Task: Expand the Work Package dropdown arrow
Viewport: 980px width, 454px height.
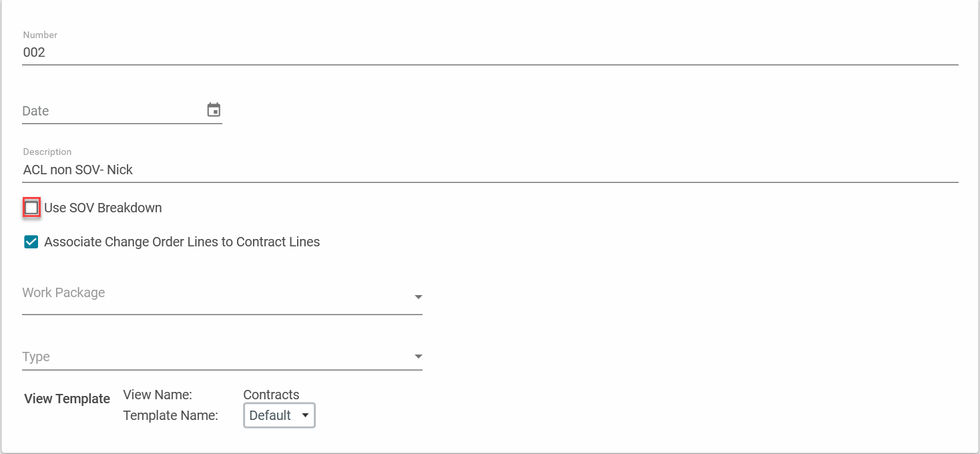Action: point(418,296)
